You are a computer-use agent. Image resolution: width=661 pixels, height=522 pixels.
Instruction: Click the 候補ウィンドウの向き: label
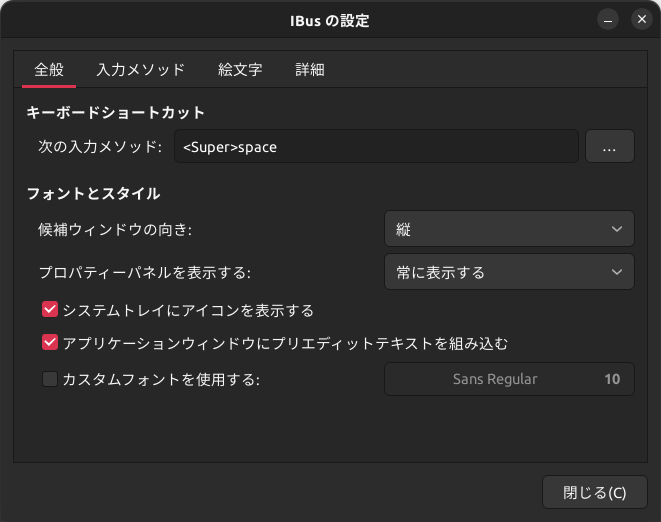click(x=115, y=230)
